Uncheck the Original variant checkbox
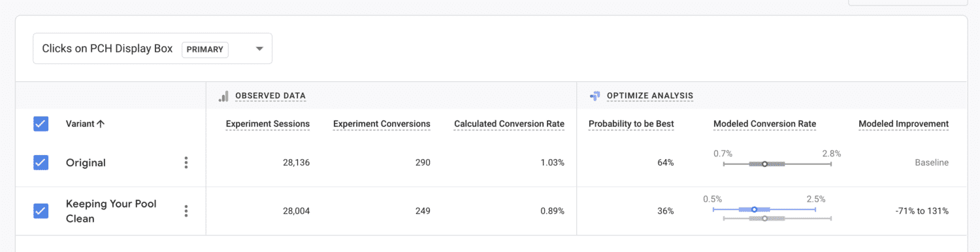The image size is (980, 252). [x=41, y=162]
